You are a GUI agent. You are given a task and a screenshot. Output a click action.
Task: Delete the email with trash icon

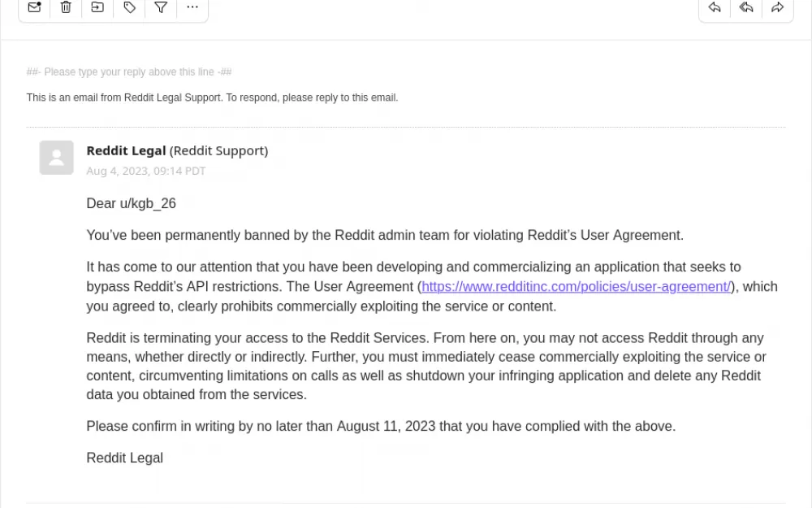point(66,7)
